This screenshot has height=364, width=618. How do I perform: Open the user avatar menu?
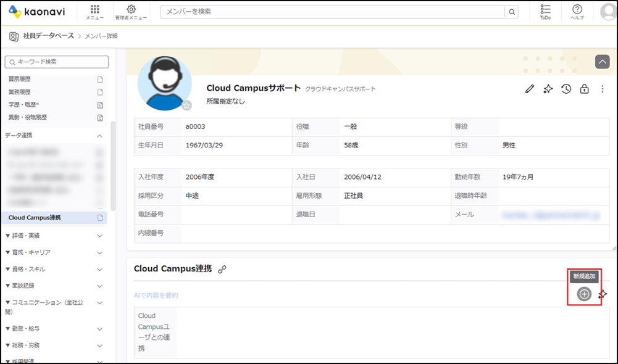608,12
